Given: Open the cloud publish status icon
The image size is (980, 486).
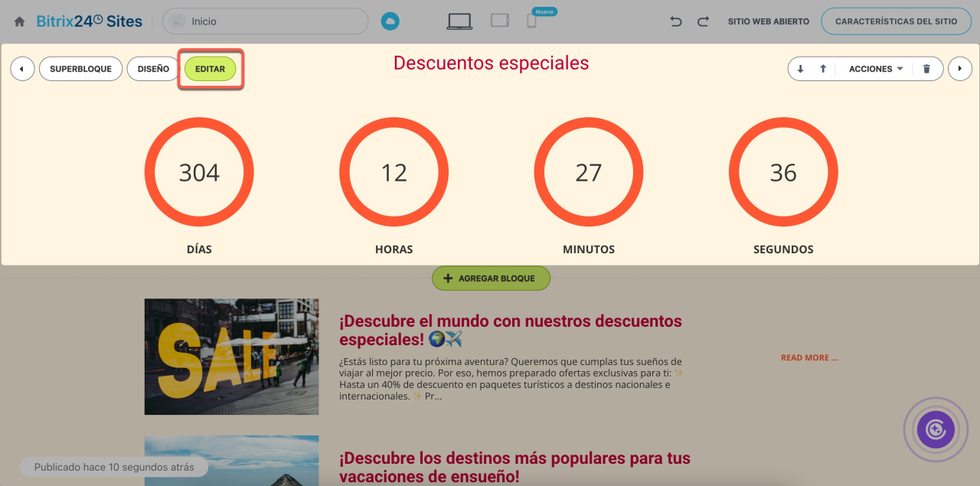Looking at the screenshot, I should coord(390,21).
